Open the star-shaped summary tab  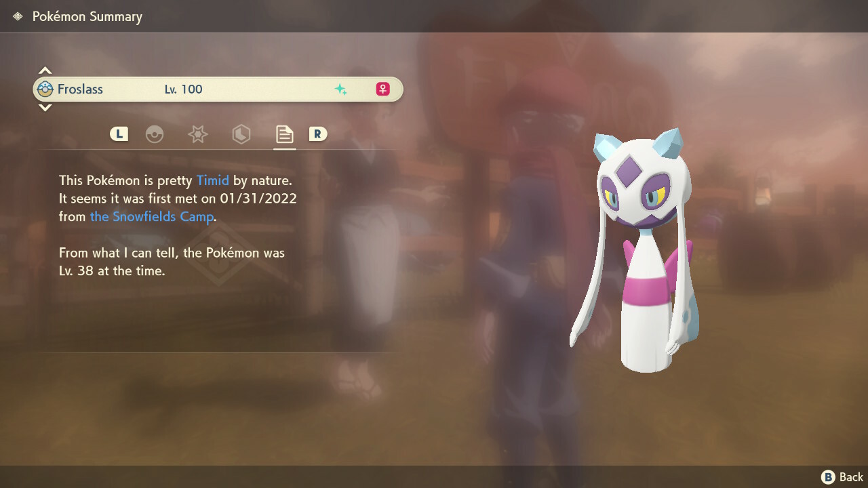tap(197, 134)
